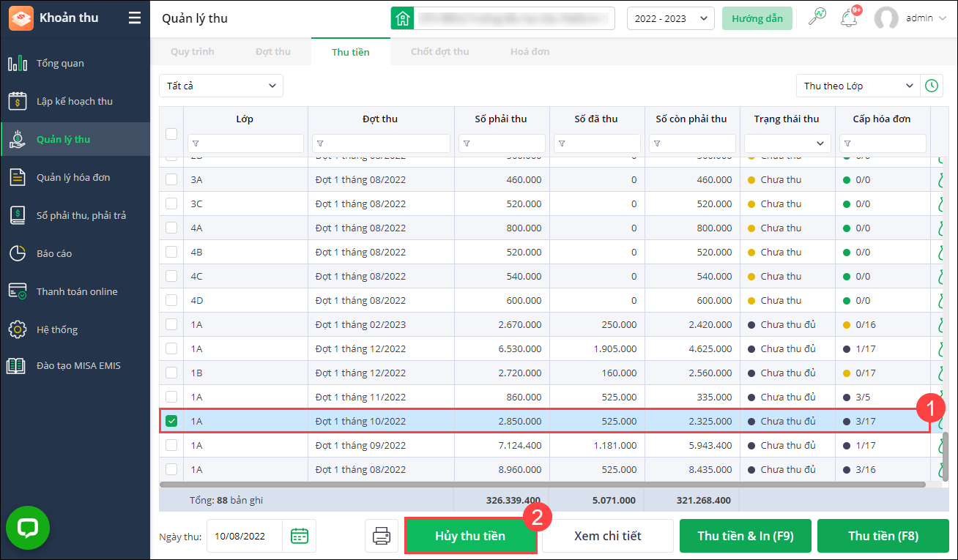The height and width of the screenshot is (560, 958).
Task: Click the printer icon button
Action: 382,536
